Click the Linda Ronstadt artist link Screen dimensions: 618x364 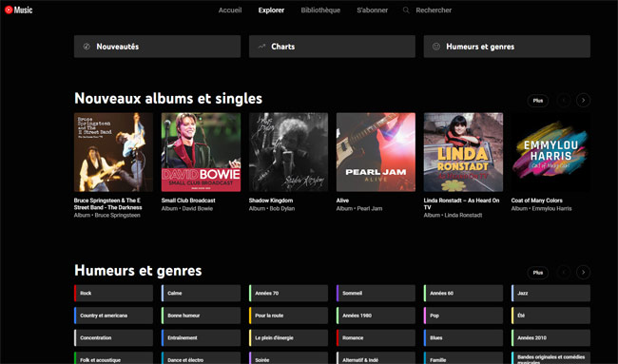[x=464, y=215]
